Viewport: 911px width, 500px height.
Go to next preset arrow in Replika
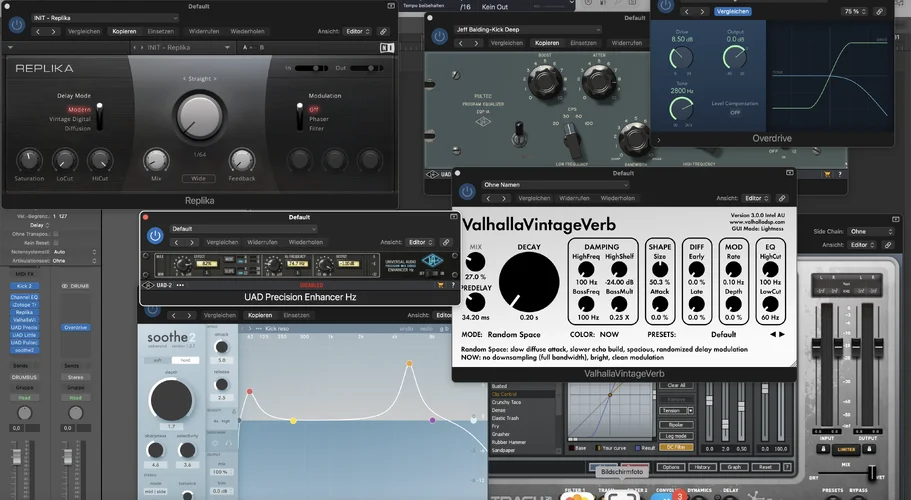53,32
